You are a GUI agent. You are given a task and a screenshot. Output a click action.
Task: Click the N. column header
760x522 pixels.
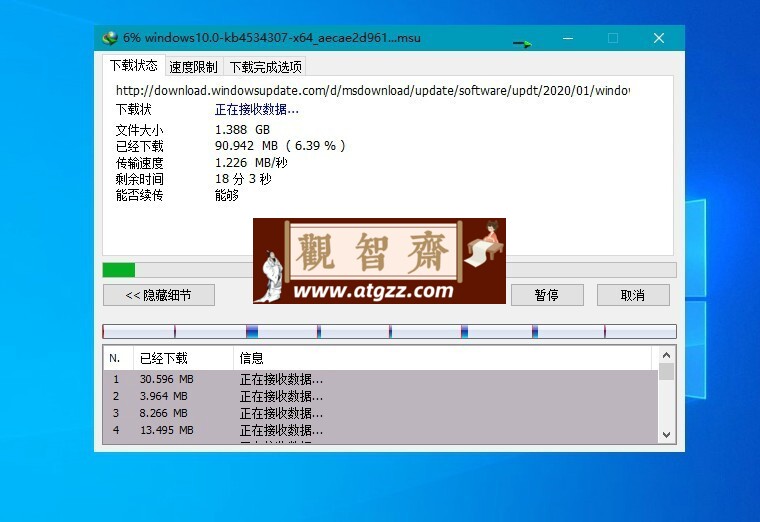pos(118,358)
